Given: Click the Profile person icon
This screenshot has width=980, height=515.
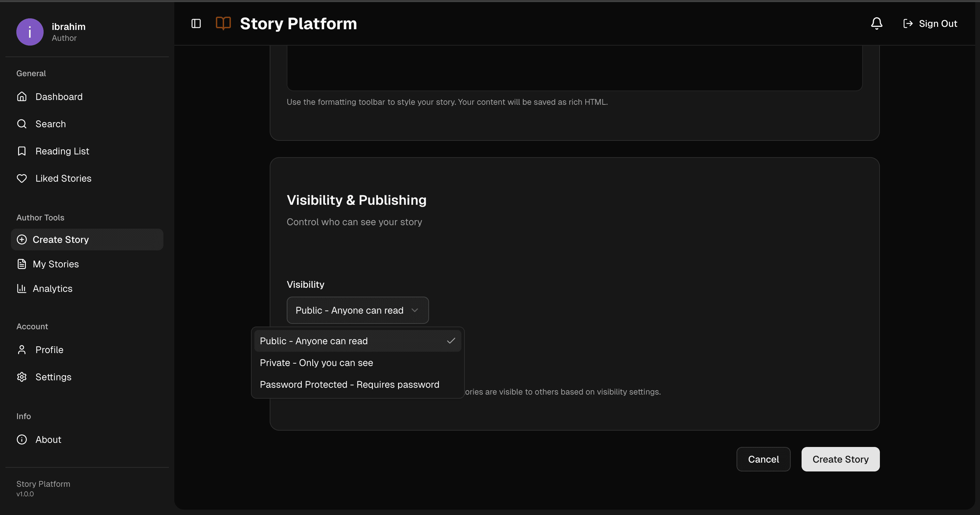Looking at the screenshot, I should (22, 349).
